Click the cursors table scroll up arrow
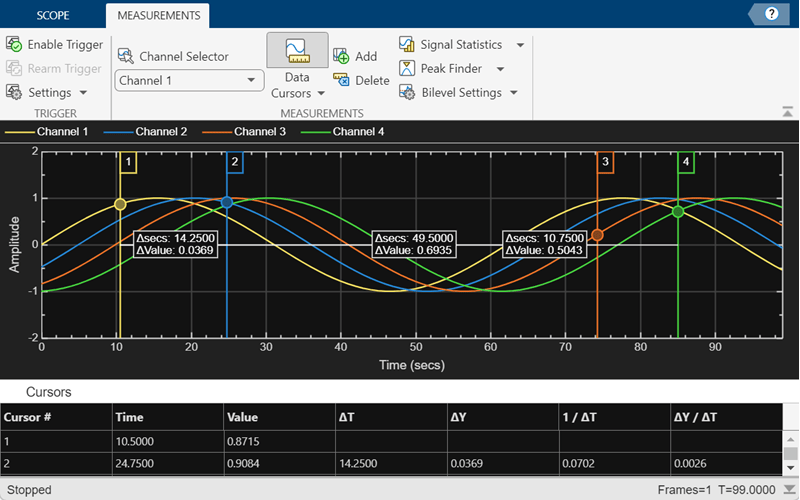The height and width of the screenshot is (500, 800). coord(790,439)
